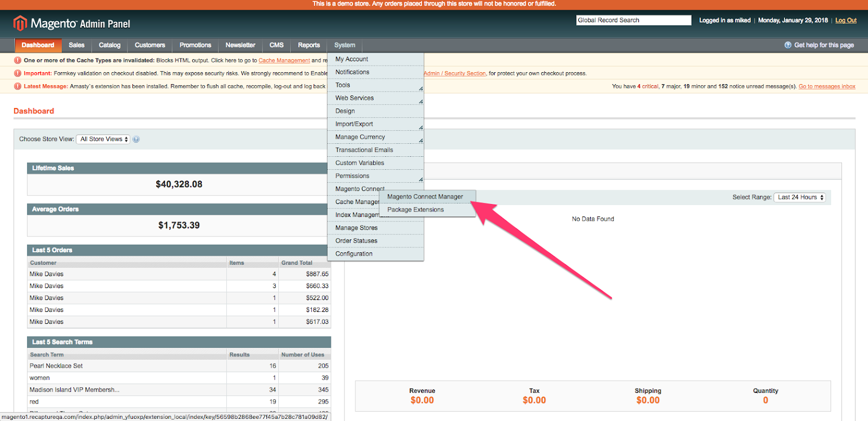Open the Sales menu
868x421 pixels.
[76, 45]
